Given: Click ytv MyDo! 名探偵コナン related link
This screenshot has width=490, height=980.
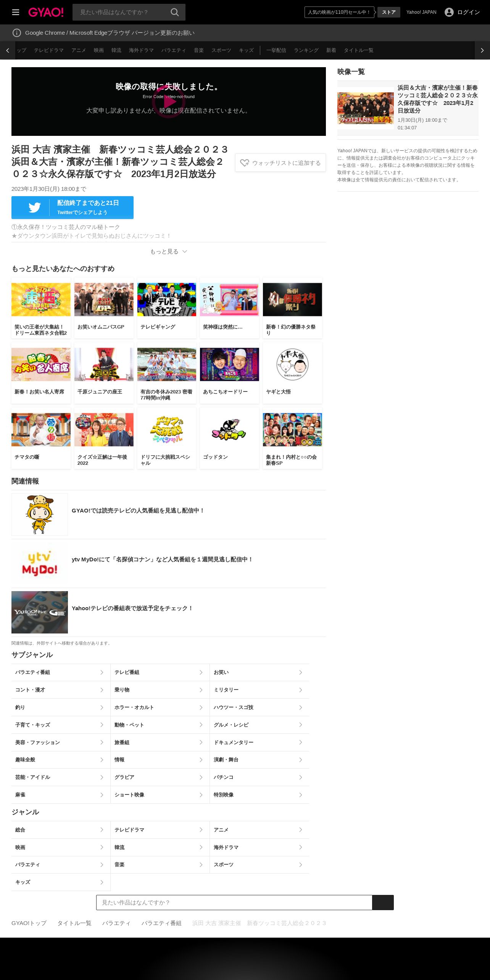Looking at the screenshot, I should [x=162, y=559].
